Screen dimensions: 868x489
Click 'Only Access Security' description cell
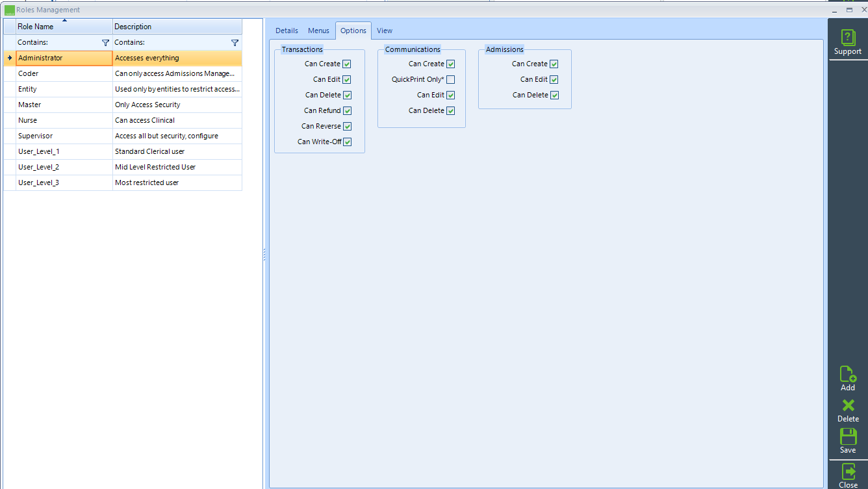[x=177, y=105]
